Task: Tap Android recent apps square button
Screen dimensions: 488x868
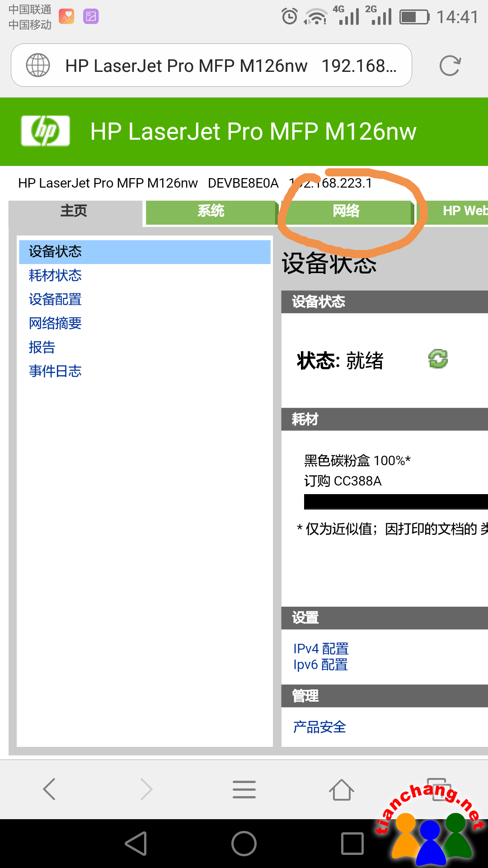Action: pyautogui.click(x=352, y=844)
